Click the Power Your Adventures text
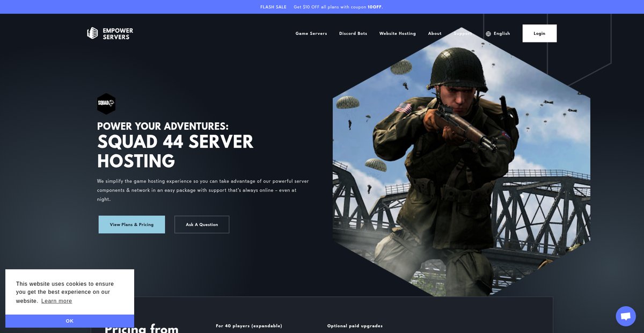The width and height of the screenshot is (644, 333). tap(163, 126)
